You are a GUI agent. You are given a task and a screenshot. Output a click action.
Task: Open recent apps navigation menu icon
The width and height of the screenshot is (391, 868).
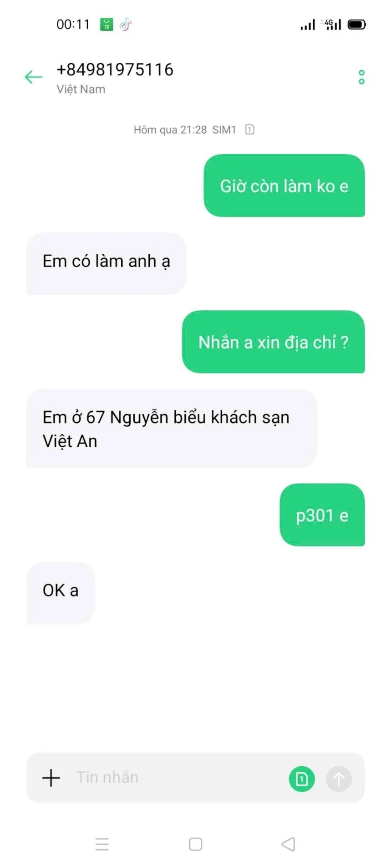pyautogui.click(x=102, y=844)
